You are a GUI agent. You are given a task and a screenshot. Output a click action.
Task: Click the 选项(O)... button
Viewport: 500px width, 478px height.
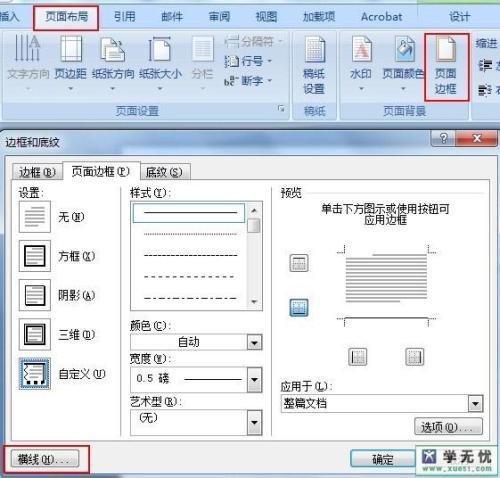[x=448, y=427]
